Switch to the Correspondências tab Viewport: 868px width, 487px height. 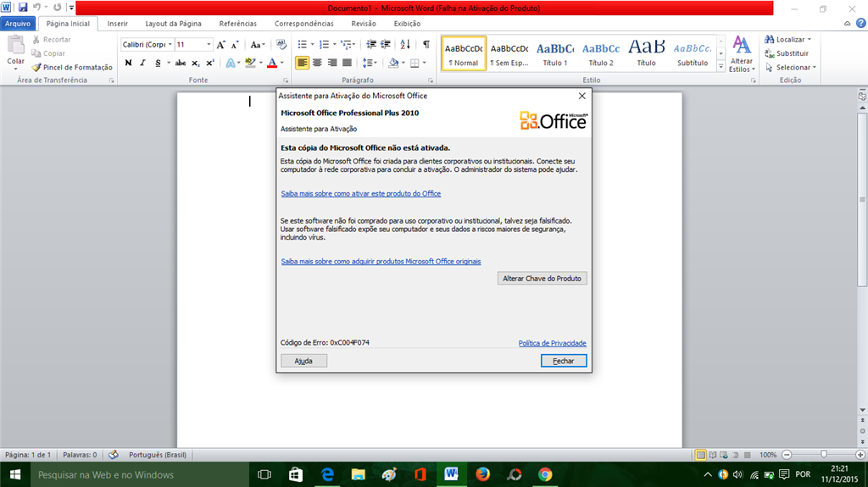coord(304,24)
